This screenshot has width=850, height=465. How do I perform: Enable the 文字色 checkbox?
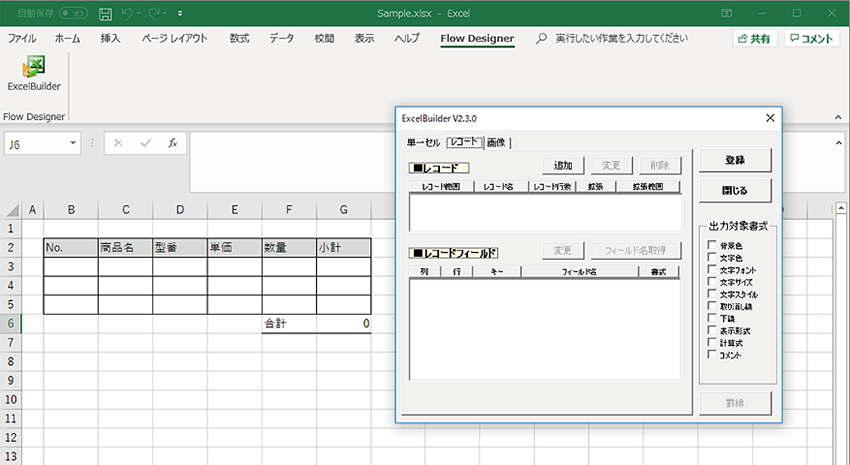coord(712,257)
